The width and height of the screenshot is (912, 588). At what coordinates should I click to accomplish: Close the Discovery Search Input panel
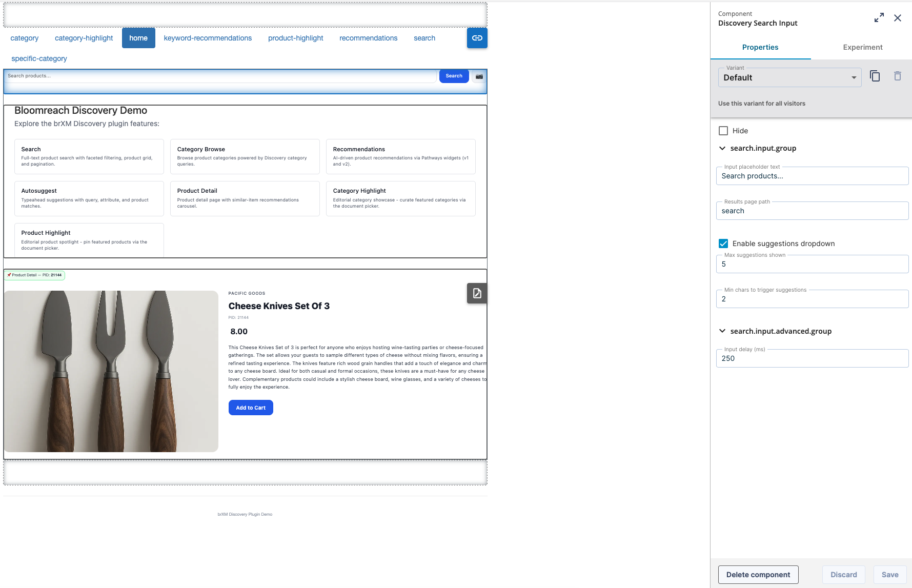point(898,18)
